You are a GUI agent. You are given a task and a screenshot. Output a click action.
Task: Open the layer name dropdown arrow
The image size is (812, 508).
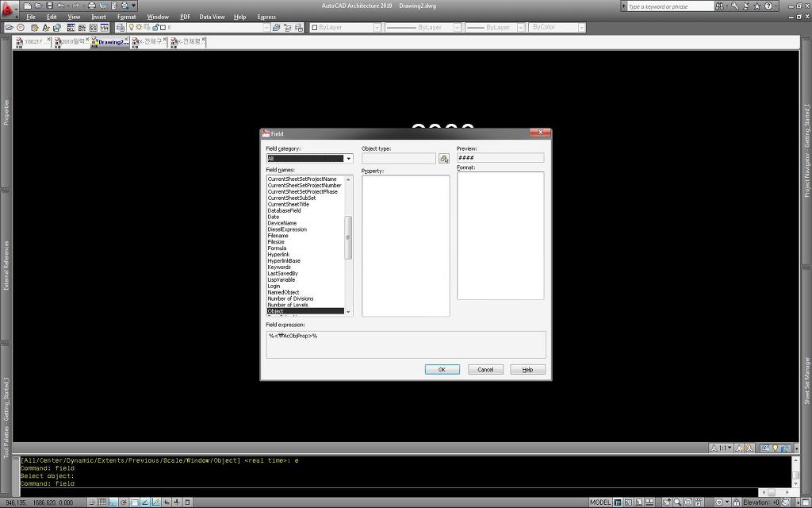pos(266,28)
